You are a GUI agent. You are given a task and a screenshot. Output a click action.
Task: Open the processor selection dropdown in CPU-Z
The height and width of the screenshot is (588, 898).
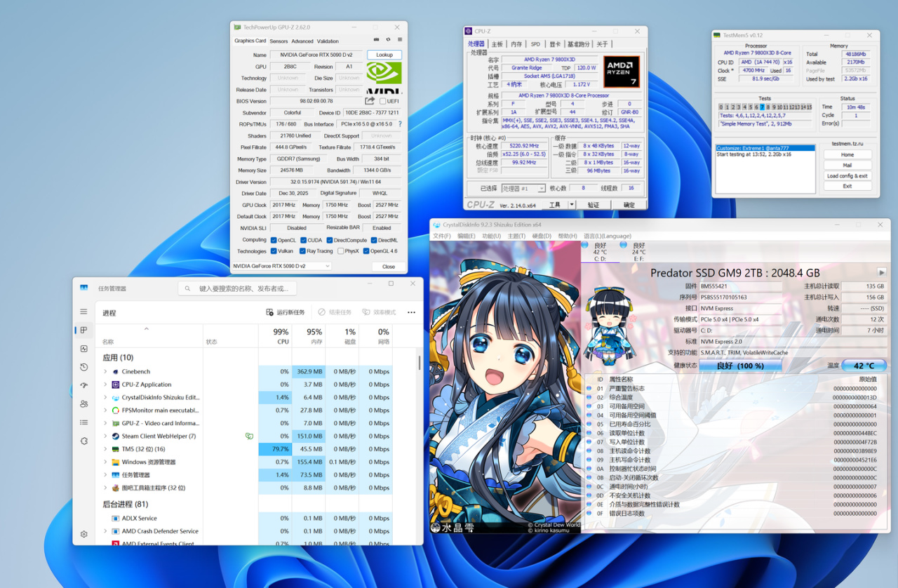click(523, 189)
